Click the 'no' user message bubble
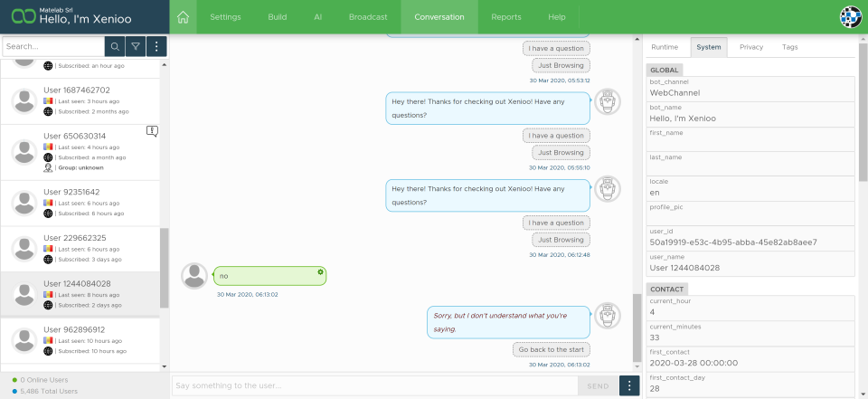This screenshot has width=868, height=399. tap(269, 276)
